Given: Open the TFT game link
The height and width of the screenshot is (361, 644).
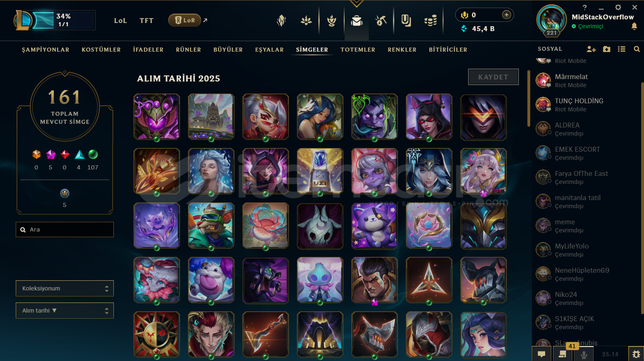Looking at the screenshot, I should 146,21.
